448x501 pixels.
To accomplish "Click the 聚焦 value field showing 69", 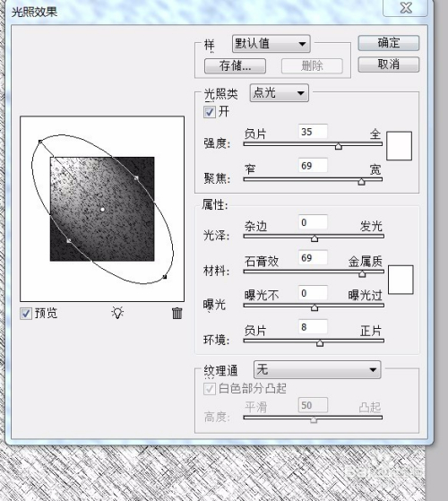I will click(313, 165).
